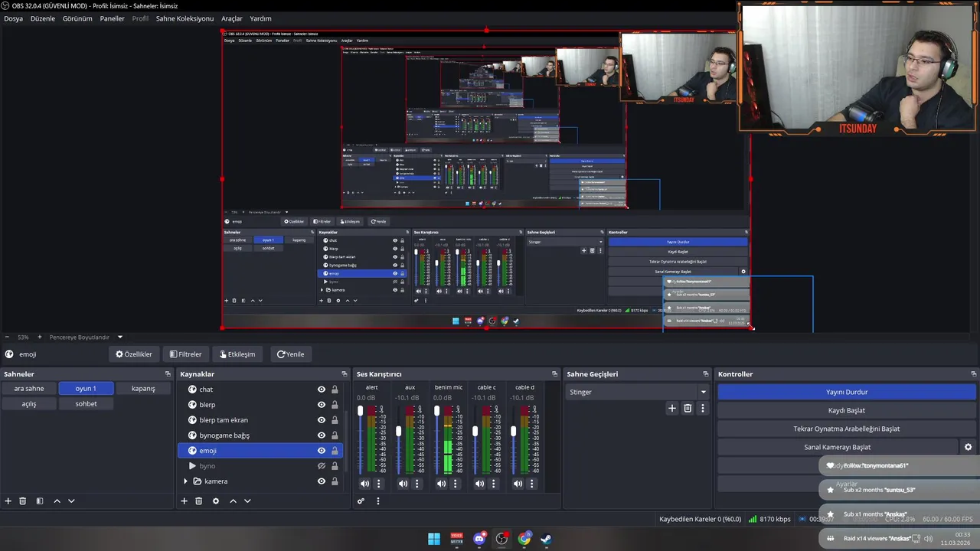
Task: Open the Stinger transition dropdown
Action: tap(637, 392)
